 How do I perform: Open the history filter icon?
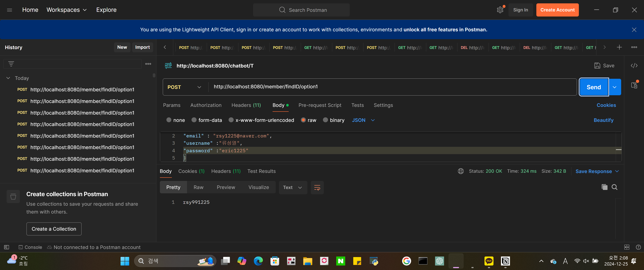[11, 64]
